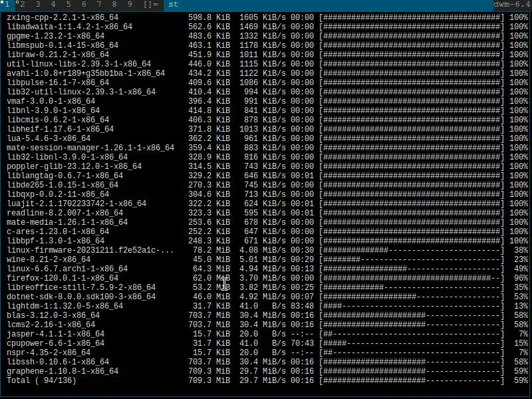Click the st window title
This screenshot has width=532, height=399.
(x=174, y=5)
